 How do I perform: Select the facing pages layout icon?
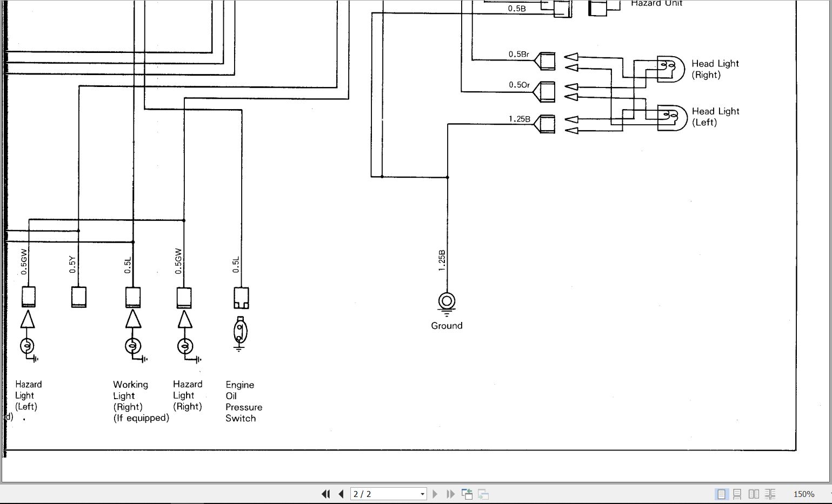click(x=754, y=494)
